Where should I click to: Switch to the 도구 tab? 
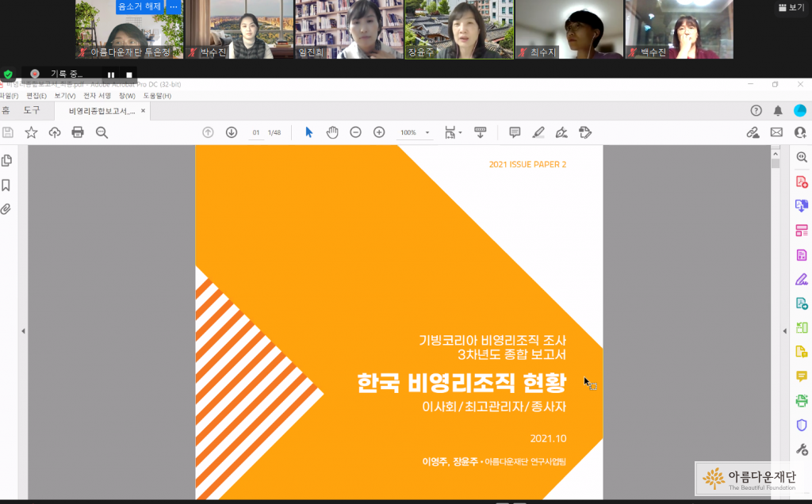(32, 110)
